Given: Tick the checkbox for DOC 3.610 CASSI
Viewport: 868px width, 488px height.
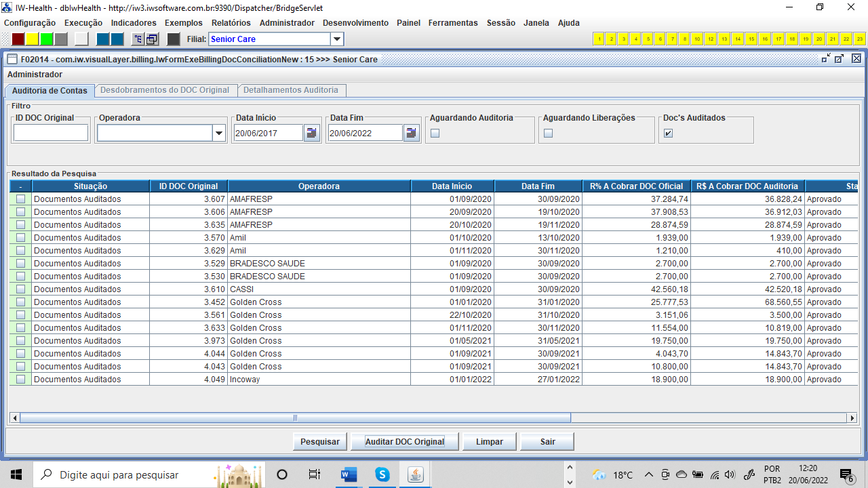Looking at the screenshot, I should point(20,289).
